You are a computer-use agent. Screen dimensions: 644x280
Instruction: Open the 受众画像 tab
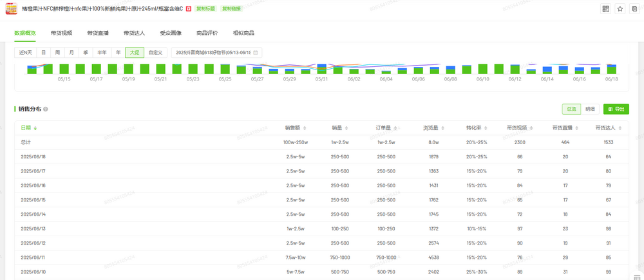171,33
